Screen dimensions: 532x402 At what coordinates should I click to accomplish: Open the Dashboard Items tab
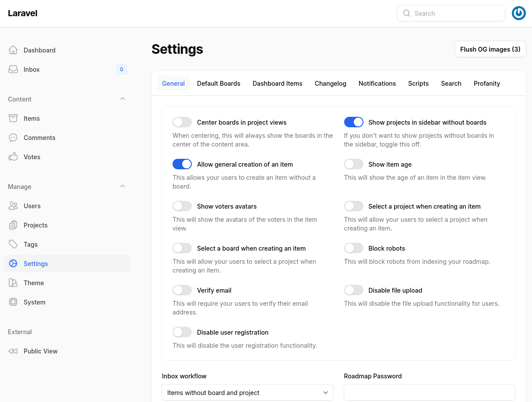[278, 83]
